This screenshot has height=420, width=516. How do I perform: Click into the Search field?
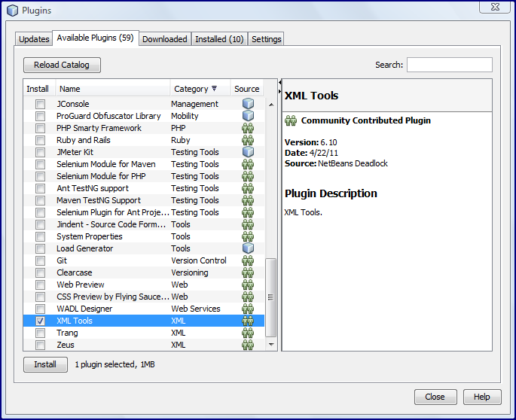(x=450, y=65)
